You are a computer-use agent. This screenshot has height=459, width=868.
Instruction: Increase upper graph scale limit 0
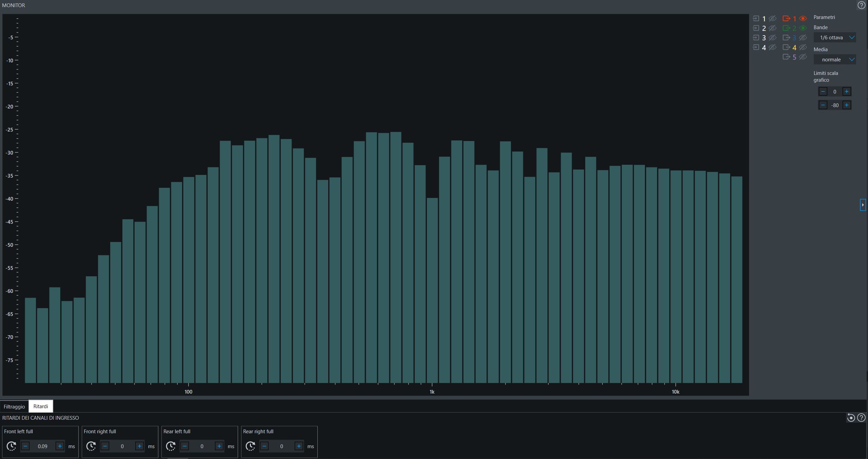[x=847, y=92]
